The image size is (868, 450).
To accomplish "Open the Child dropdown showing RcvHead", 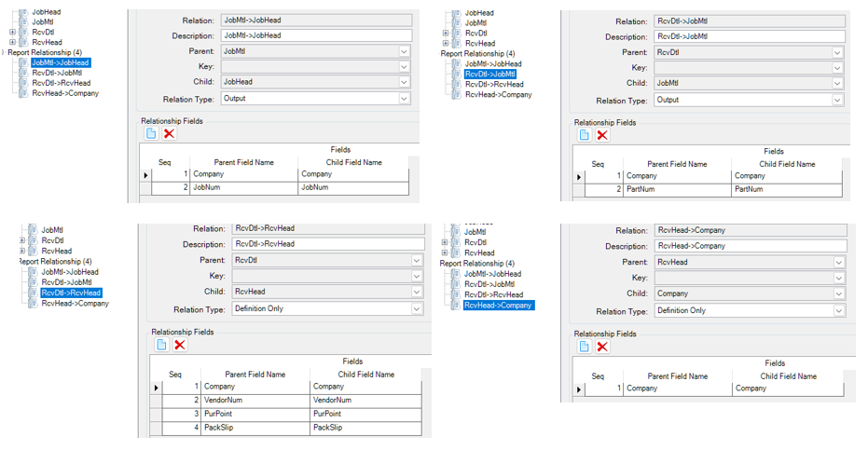I will tap(416, 292).
